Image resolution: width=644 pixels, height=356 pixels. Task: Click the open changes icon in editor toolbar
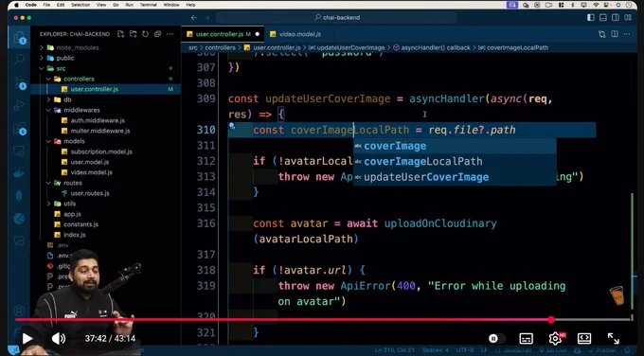[602, 34]
